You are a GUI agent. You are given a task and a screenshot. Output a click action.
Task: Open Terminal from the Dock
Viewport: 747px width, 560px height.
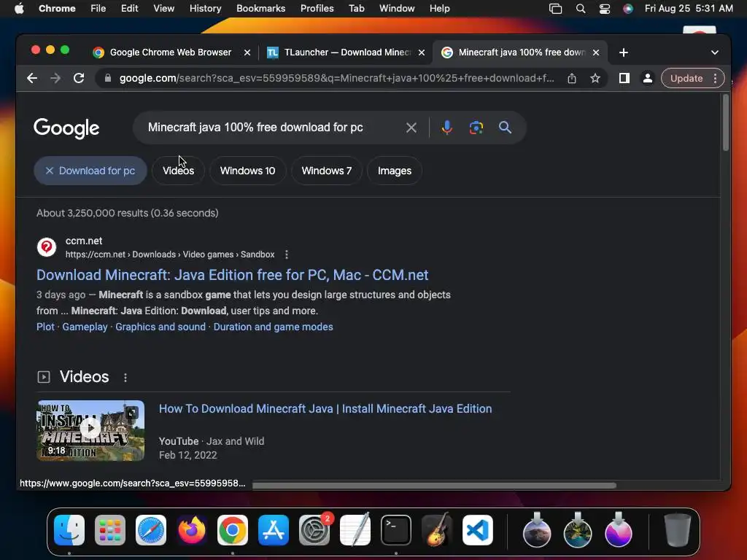(396, 530)
